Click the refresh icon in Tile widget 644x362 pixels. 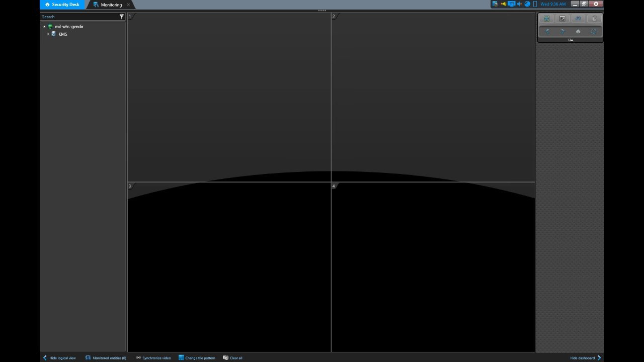pyautogui.click(x=594, y=31)
